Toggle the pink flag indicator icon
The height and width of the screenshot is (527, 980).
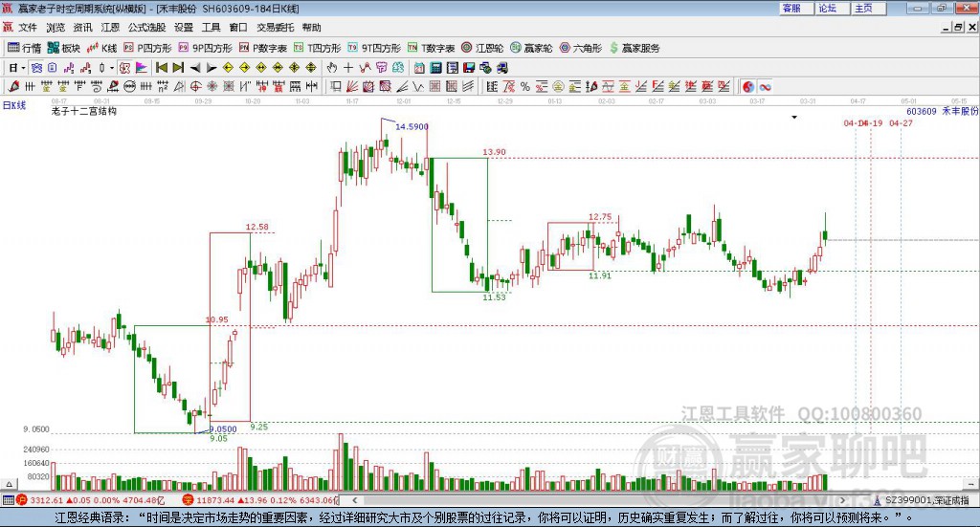click(x=142, y=68)
